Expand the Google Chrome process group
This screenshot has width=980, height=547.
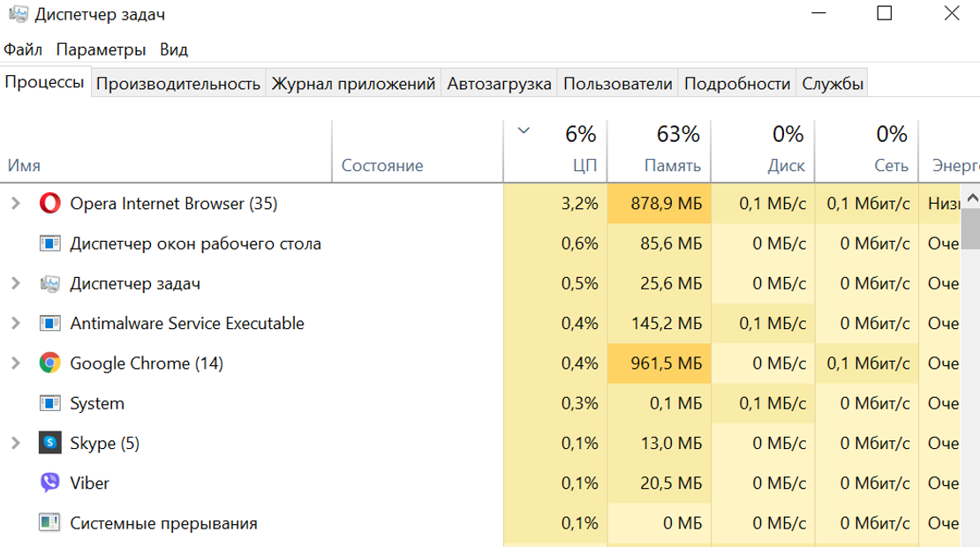coord(15,363)
